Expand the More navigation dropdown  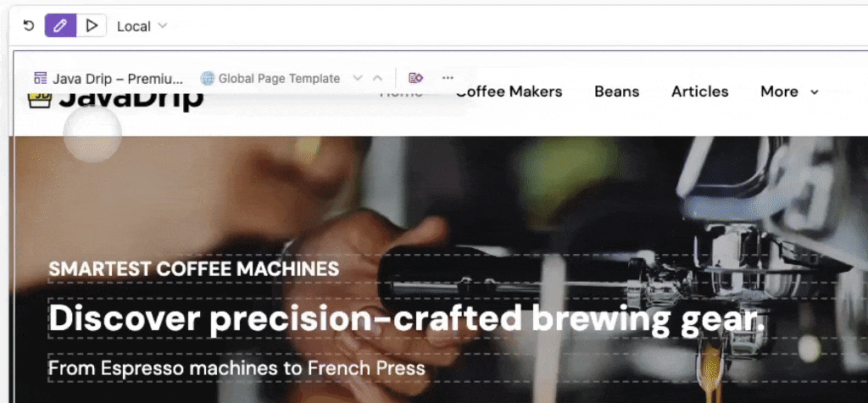tap(789, 91)
